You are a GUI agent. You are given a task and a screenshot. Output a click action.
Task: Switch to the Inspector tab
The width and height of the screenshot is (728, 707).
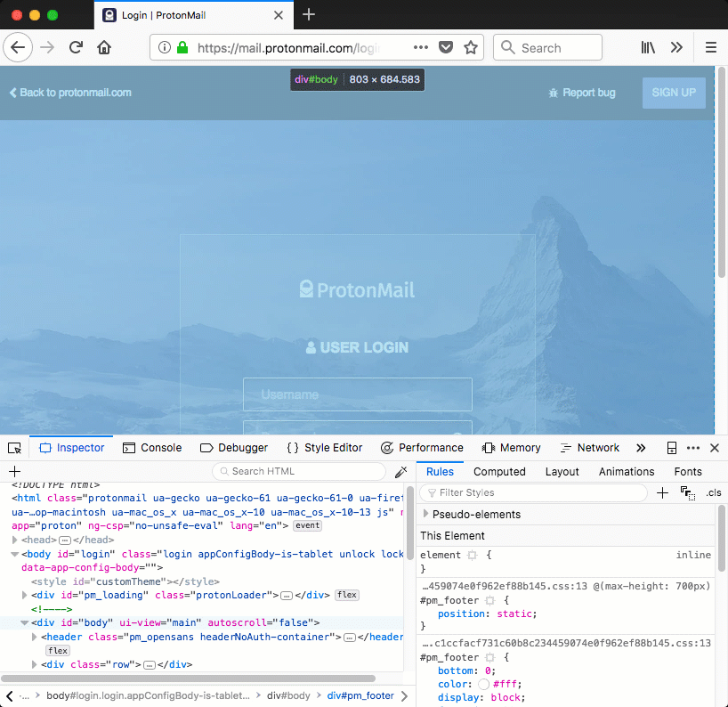71,448
